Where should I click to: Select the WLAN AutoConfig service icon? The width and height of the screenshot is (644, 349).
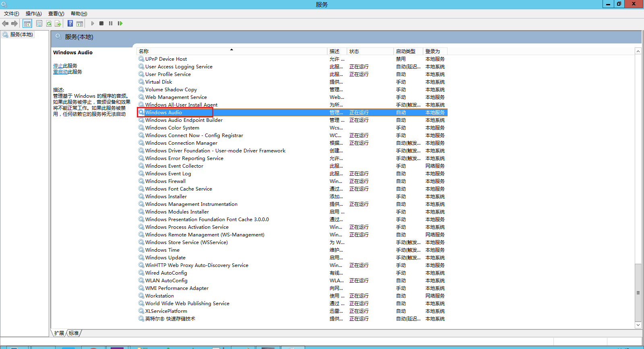(141, 280)
